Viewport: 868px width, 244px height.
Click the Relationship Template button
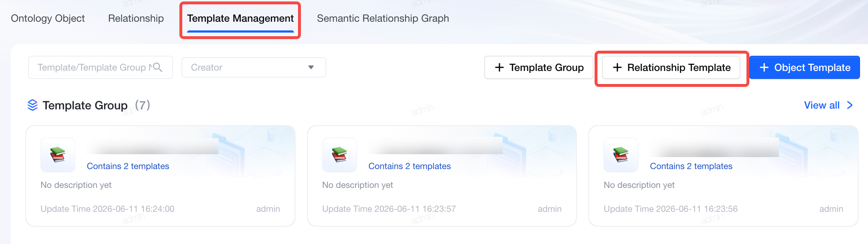coord(671,67)
